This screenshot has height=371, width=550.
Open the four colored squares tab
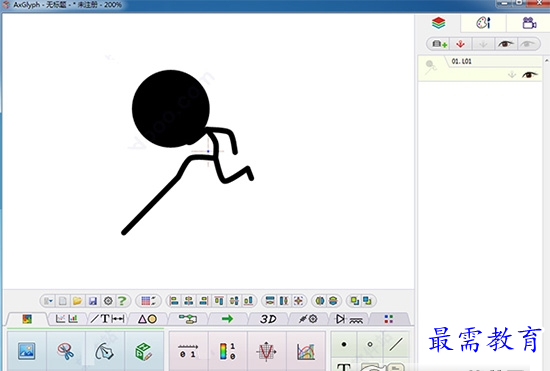point(389,319)
